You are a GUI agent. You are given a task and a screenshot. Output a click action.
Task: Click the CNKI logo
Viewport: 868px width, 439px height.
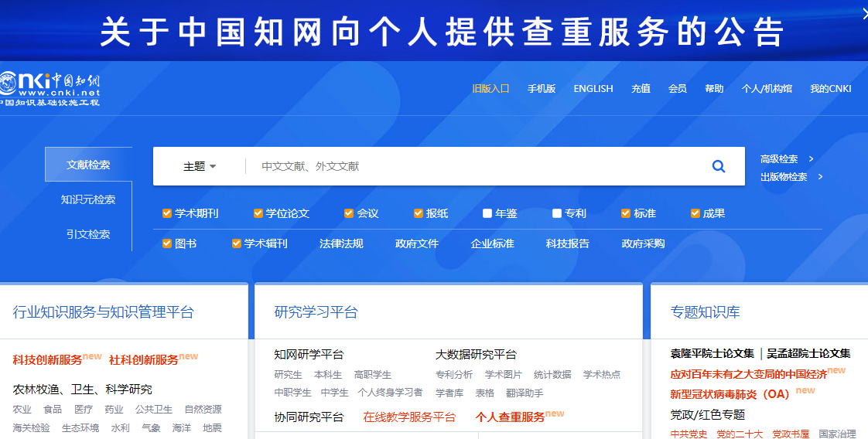pyautogui.click(x=50, y=88)
